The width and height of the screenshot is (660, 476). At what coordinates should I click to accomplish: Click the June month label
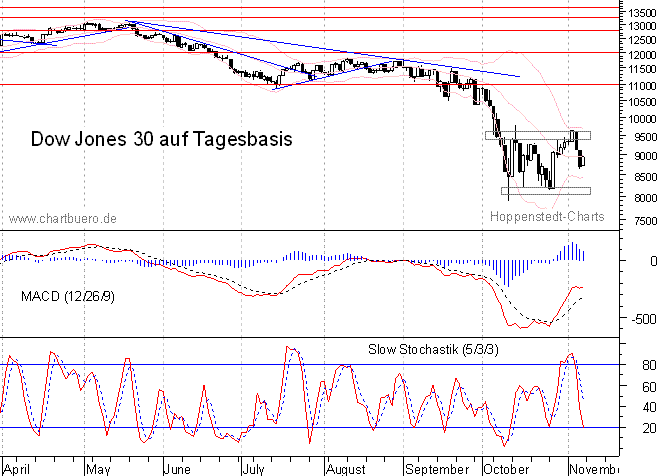pyautogui.click(x=177, y=469)
